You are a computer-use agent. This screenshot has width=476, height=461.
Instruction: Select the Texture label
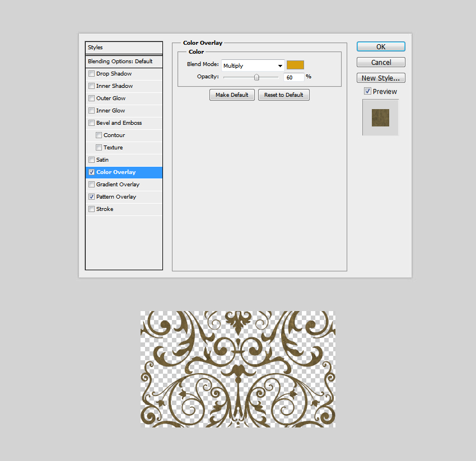pos(113,147)
